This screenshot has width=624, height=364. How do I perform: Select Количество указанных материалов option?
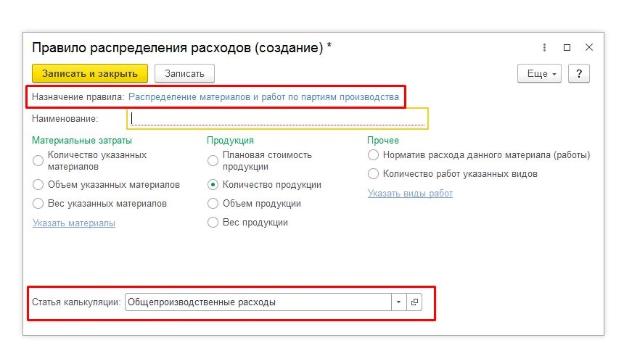click(x=38, y=161)
